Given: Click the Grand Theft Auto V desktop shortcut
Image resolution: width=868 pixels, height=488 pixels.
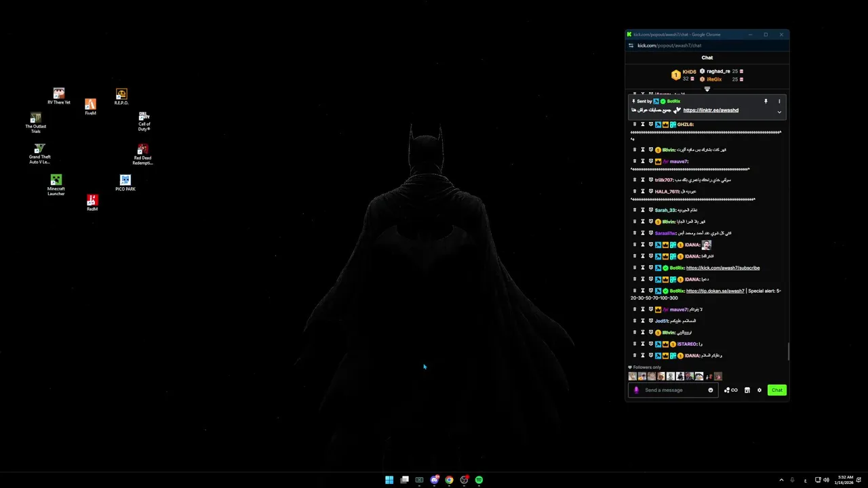Looking at the screenshot, I should (x=39, y=154).
